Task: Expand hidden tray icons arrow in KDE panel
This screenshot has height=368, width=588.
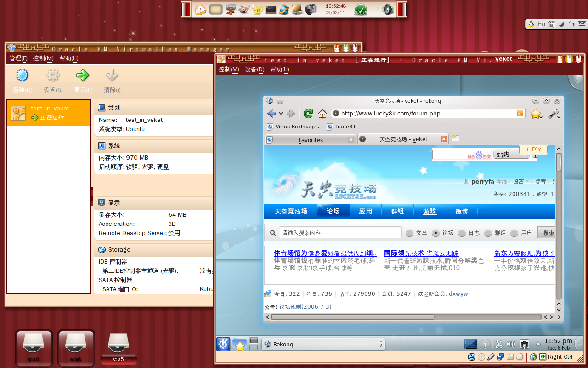Action: [x=538, y=344]
